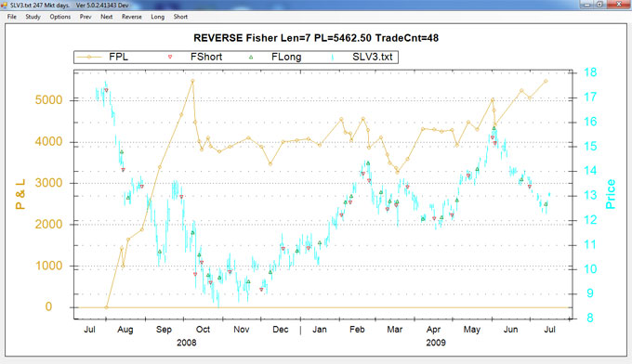The width and height of the screenshot is (632, 364).
Task: Click the 8 price axis value
Action: pos(590,318)
